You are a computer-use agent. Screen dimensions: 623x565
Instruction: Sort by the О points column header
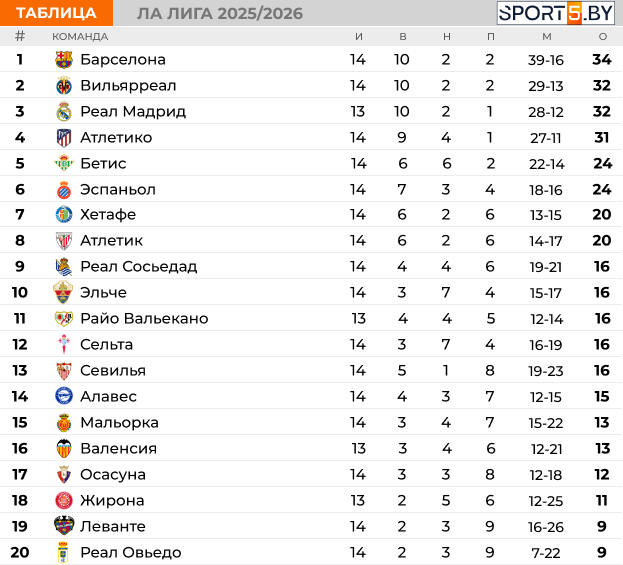click(x=602, y=36)
